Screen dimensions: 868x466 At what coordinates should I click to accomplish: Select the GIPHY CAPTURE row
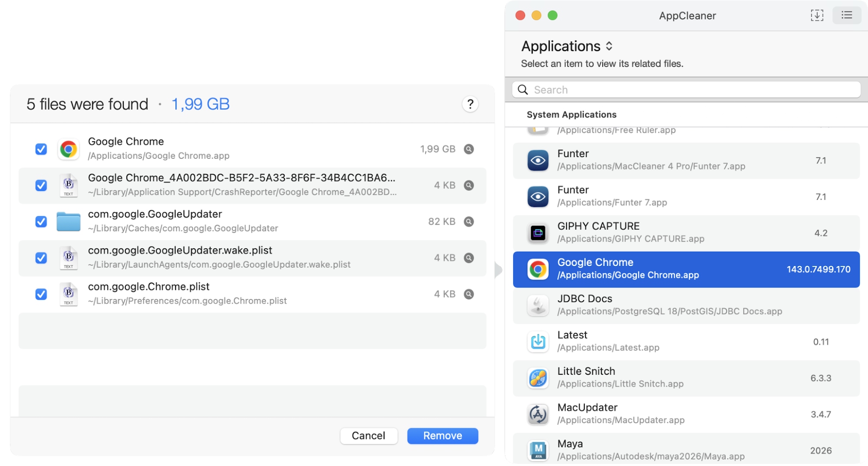pos(686,233)
